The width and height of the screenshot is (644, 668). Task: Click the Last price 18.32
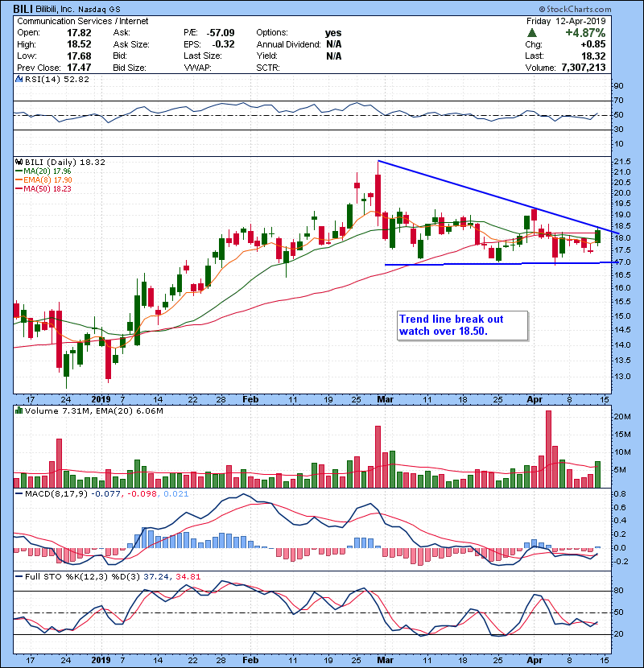[x=593, y=56]
